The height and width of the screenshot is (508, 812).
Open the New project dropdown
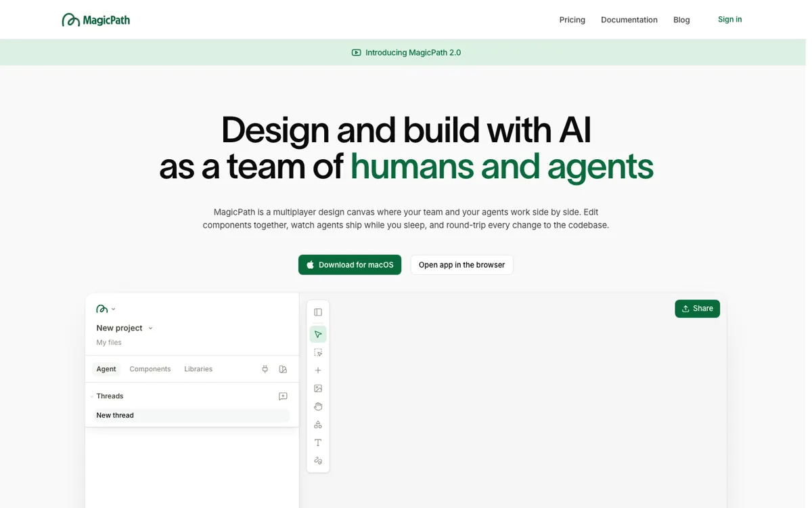(125, 328)
